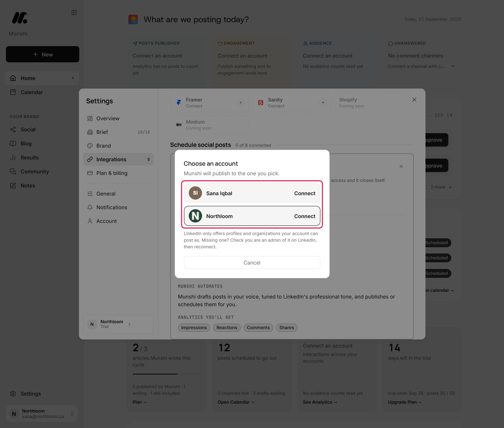Cancel the Choose an account dialog
The height and width of the screenshot is (428, 504).
coord(252,263)
